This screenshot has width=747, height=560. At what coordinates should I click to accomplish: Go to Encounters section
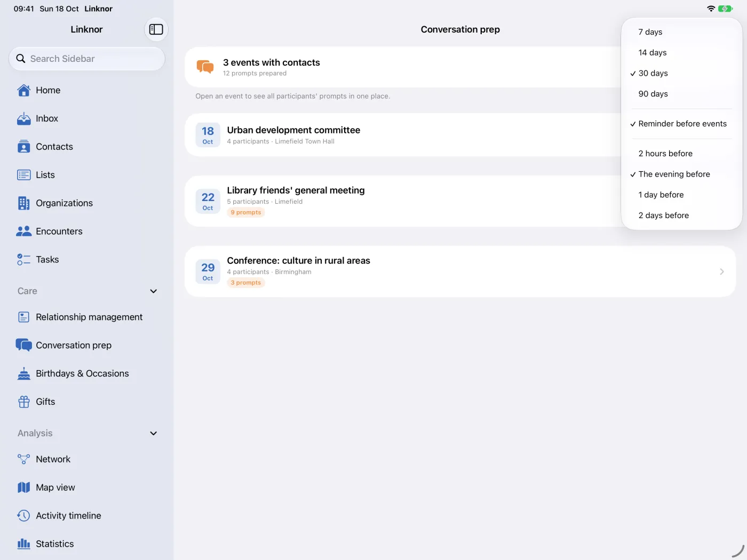[87, 231]
